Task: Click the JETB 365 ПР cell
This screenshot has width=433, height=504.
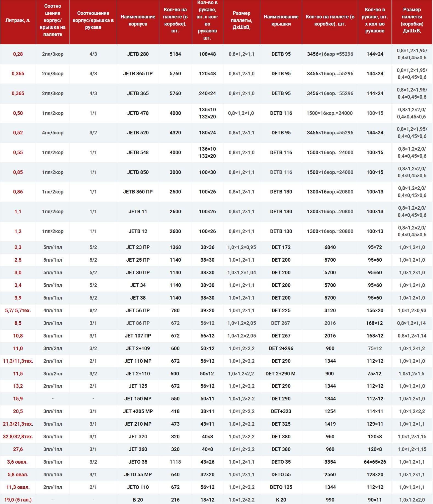Action: click(x=138, y=74)
